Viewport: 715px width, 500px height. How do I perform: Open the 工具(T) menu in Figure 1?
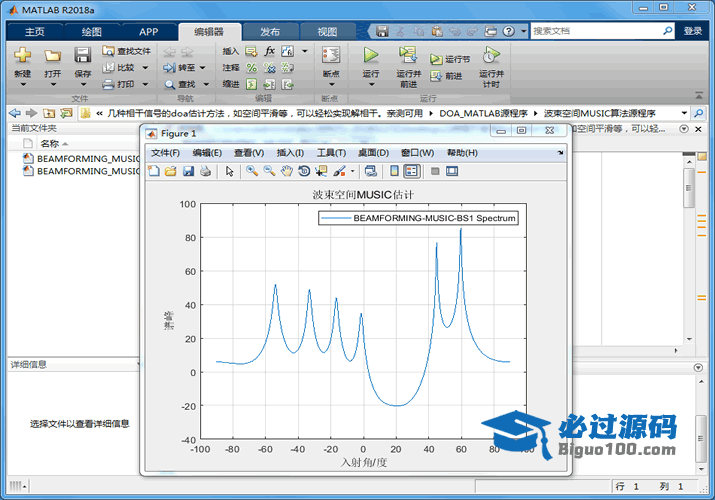[331, 152]
